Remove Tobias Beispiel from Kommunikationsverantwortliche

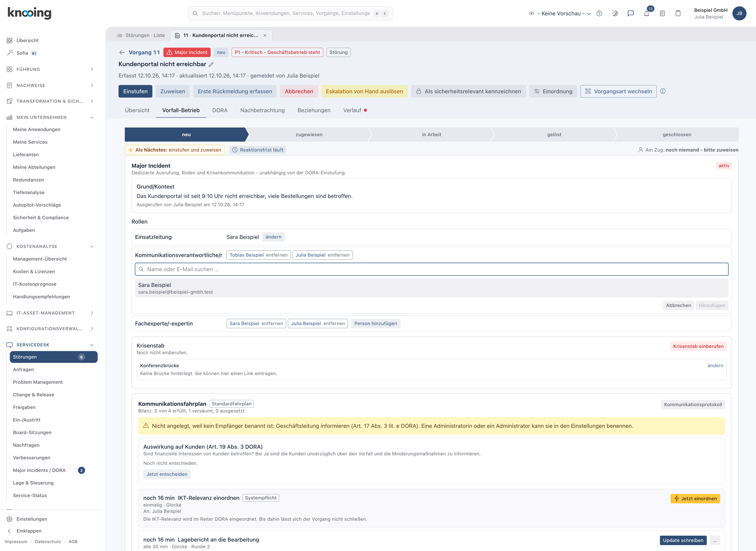277,255
